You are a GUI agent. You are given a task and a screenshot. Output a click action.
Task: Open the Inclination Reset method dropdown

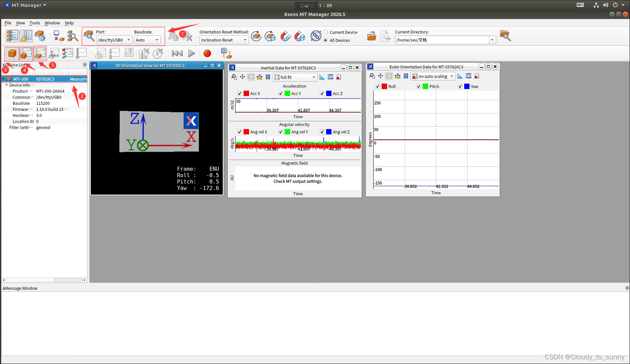[x=224, y=40]
